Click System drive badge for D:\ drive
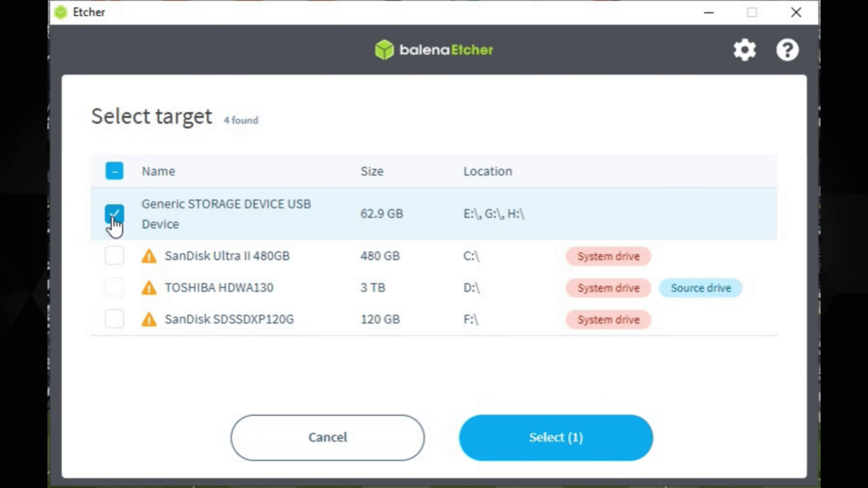The height and width of the screenshot is (488, 868). pyautogui.click(x=609, y=288)
